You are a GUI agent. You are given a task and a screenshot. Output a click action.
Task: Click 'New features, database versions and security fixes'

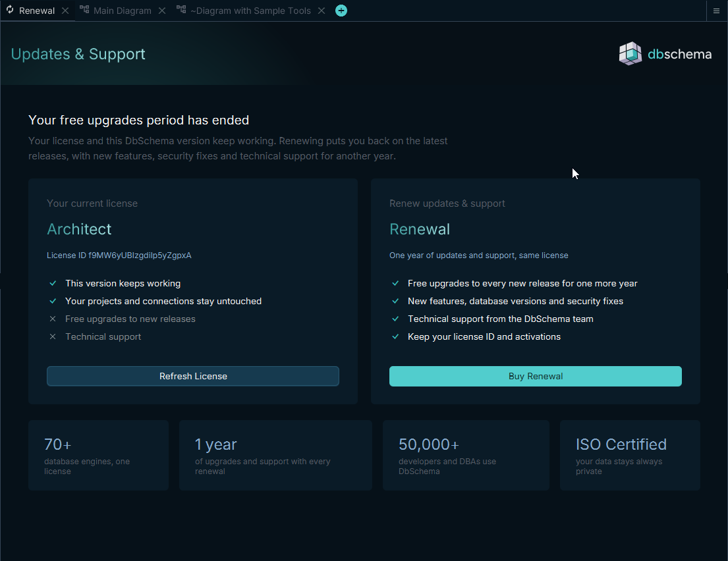tap(515, 301)
